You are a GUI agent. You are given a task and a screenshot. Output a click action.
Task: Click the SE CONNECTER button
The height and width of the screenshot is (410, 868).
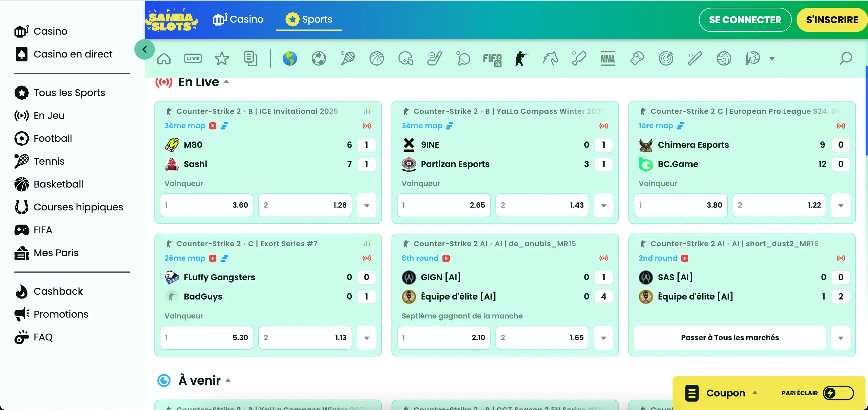745,20
